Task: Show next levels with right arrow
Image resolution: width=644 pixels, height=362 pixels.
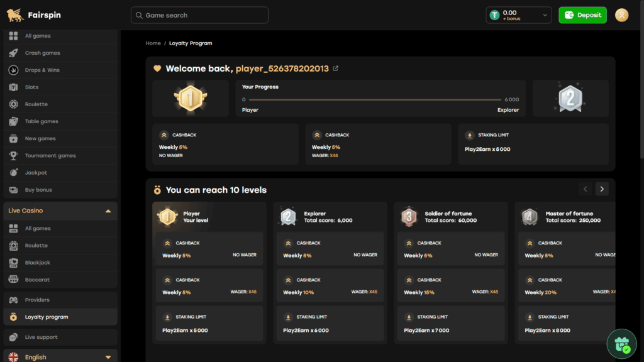Action: 602,189
